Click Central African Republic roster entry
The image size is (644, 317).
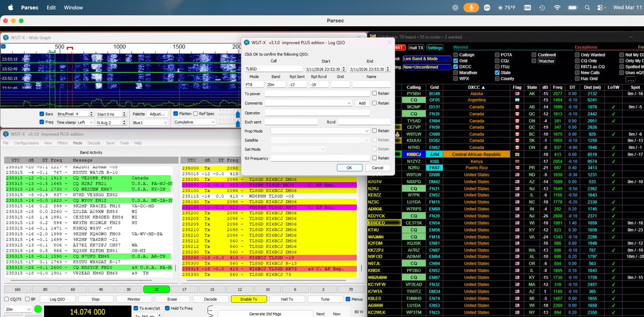[475, 154]
